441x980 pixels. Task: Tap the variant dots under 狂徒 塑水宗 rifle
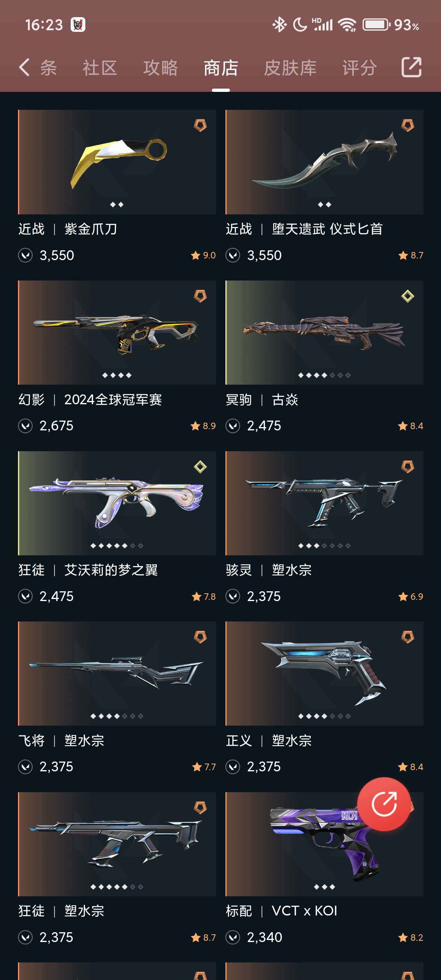tap(117, 887)
